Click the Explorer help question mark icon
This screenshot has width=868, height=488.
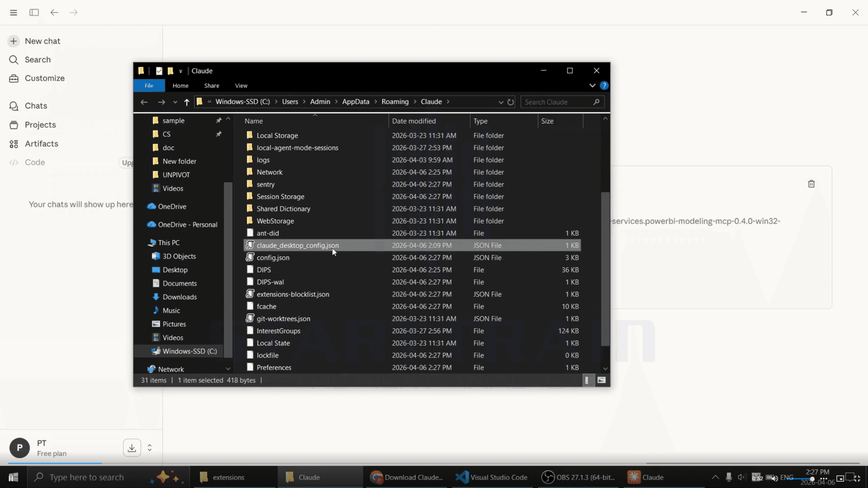pyautogui.click(x=604, y=85)
